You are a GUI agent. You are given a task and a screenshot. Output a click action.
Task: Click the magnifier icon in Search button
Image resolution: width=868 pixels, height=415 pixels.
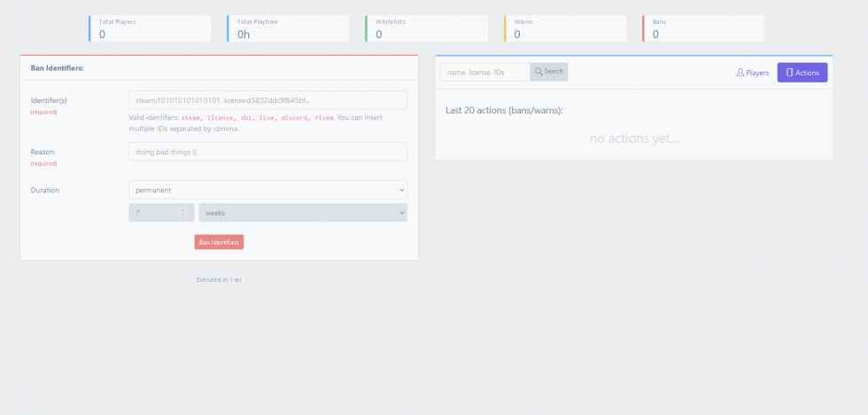pos(539,72)
